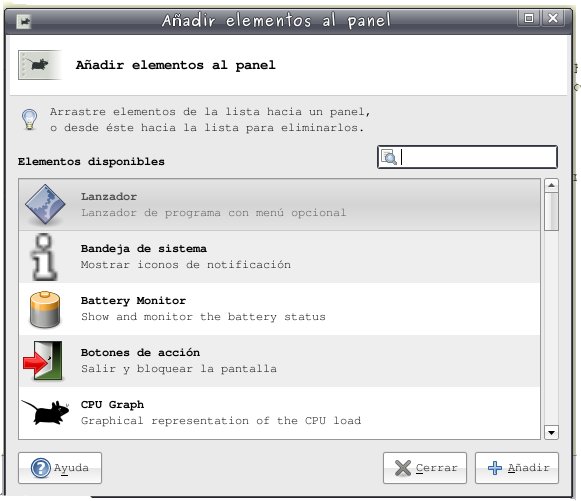Viewport: 581px width, 501px height.
Task: Click the list scrollbar down arrow
Action: [x=551, y=432]
